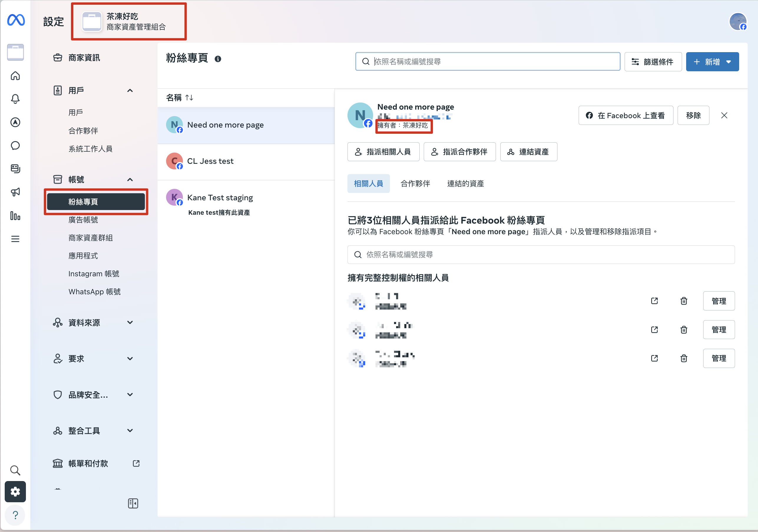Delete second assigned person via trash icon
Image resolution: width=758 pixels, height=532 pixels.
(x=684, y=330)
